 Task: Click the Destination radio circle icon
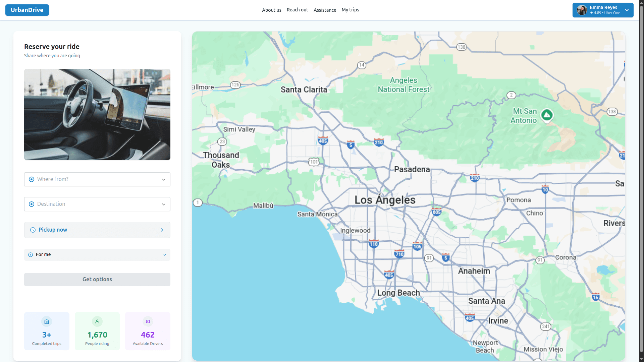[32, 204]
